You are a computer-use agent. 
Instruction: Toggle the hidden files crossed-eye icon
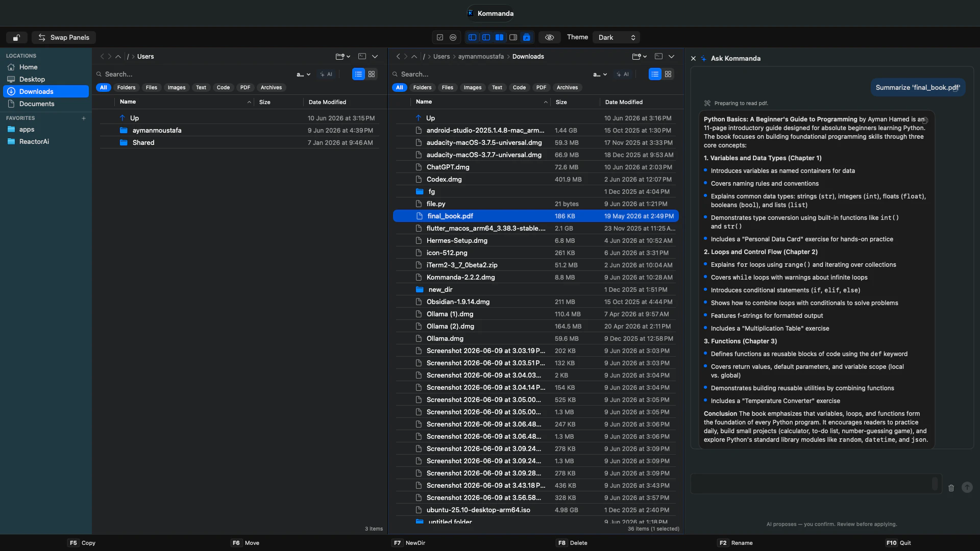pyautogui.click(x=550, y=37)
